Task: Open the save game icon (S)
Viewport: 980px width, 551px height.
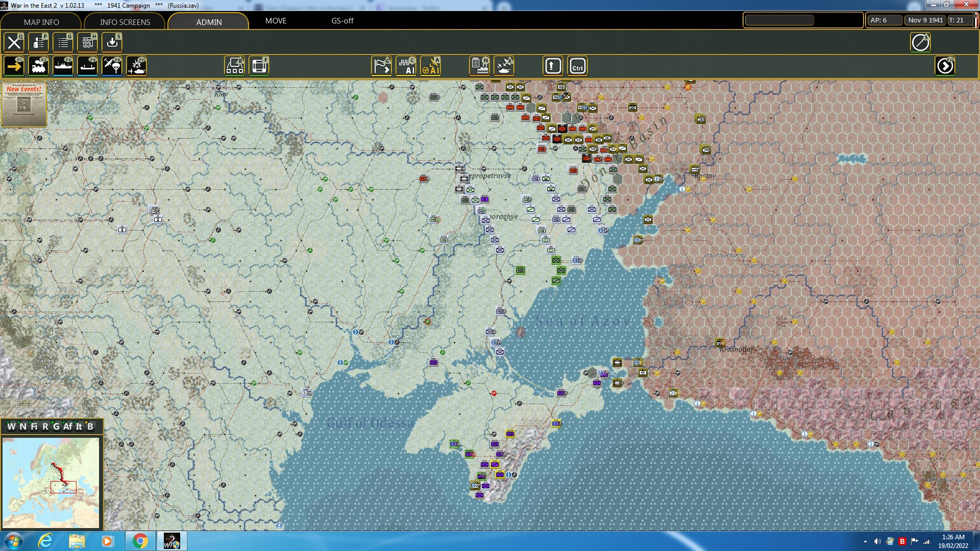Action: [x=112, y=42]
